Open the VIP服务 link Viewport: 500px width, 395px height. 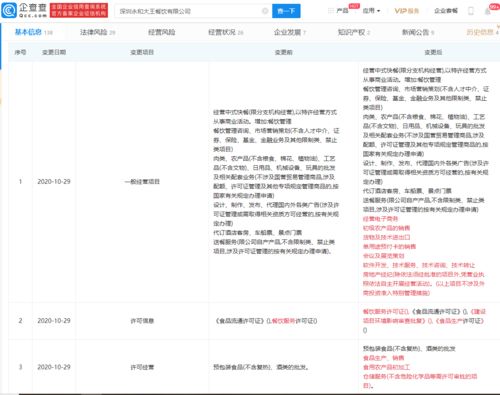pyautogui.click(x=407, y=11)
